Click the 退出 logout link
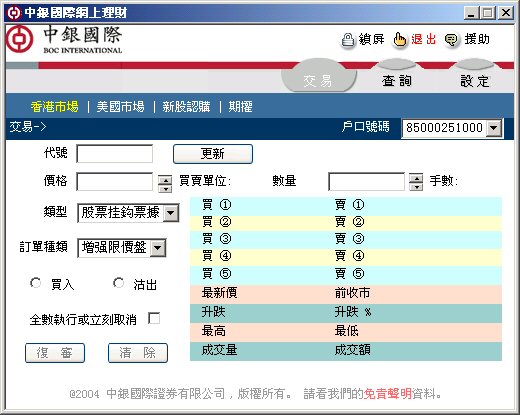The height and width of the screenshot is (415, 520). [423, 39]
